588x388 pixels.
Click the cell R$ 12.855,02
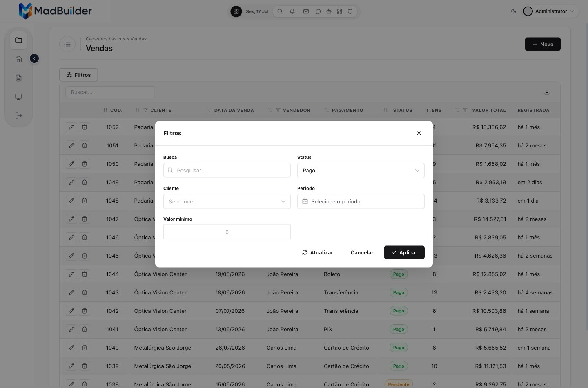click(x=489, y=274)
